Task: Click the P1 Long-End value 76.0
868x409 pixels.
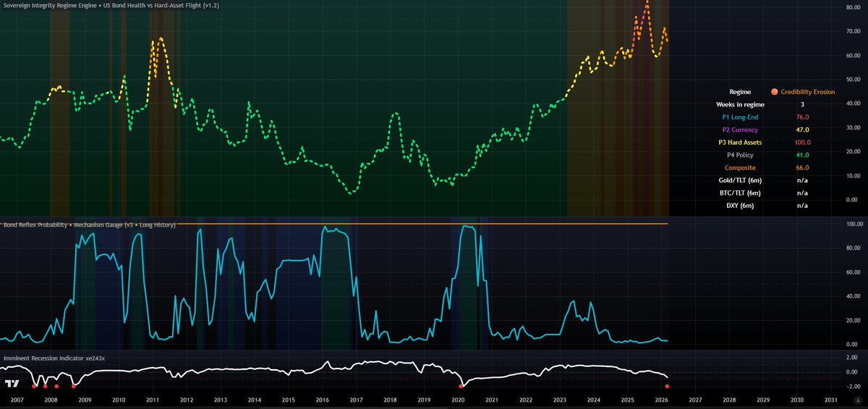Action: click(802, 117)
